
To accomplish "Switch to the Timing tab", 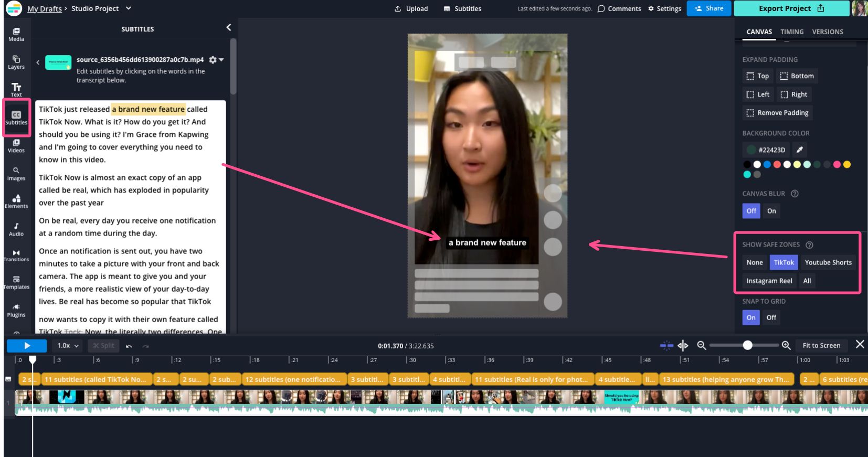I will tap(791, 32).
